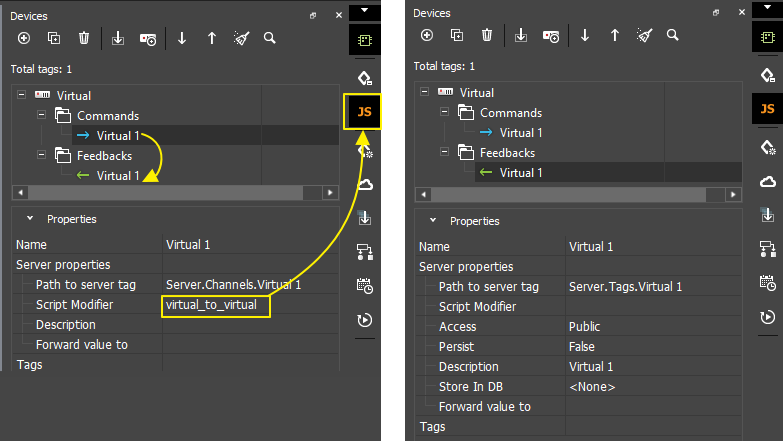Viewport: 784px width, 441px height.
Task: Click the trash delete icon in right panel
Action: [x=487, y=35]
